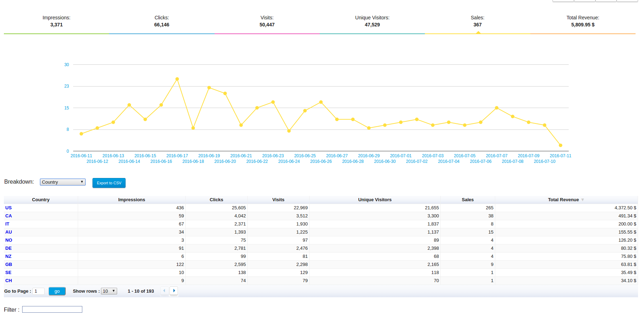Click the Go to Page number field
644x318 pixels.
pos(38,291)
